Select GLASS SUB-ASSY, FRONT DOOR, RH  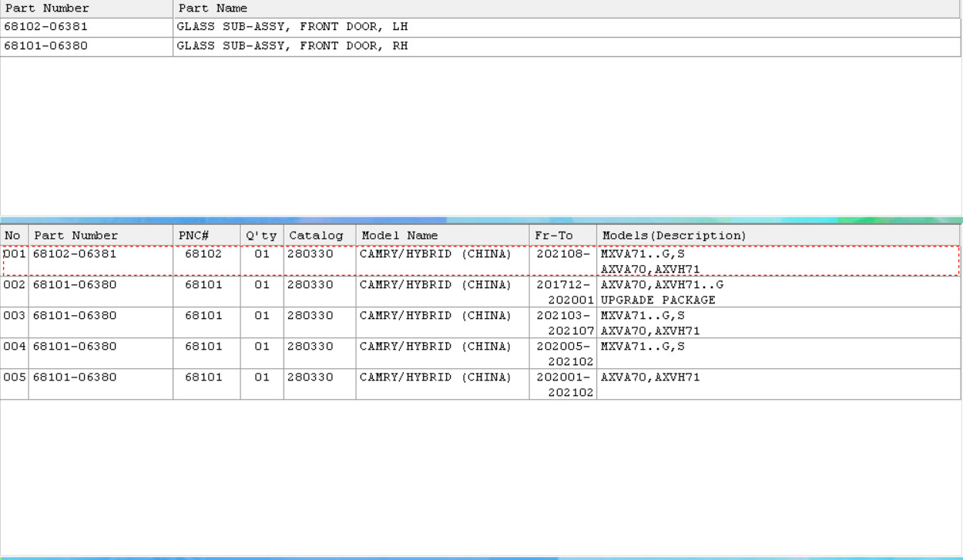click(293, 46)
